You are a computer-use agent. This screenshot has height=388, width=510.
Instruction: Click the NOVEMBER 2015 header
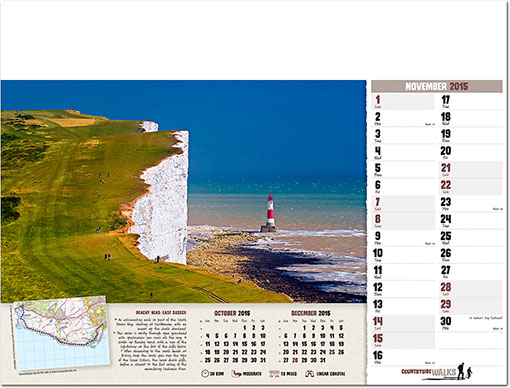(437, 86)
